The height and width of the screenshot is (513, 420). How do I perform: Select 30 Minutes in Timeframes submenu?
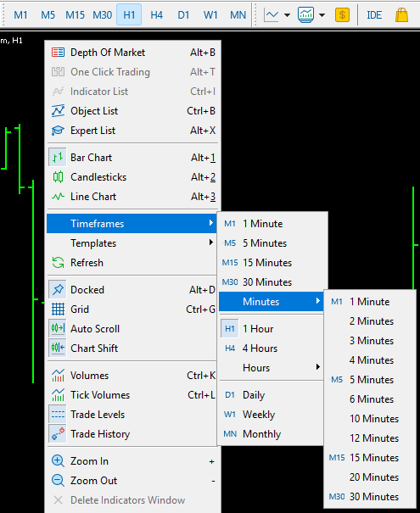point(272,282)
